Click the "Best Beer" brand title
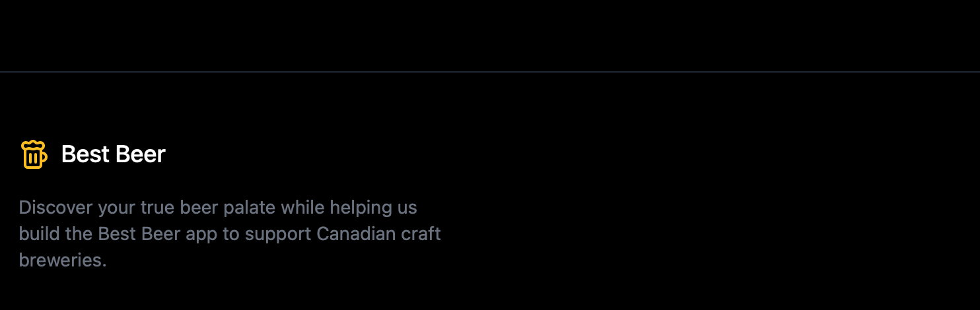The image size is (980, 310). pos(113,154)
